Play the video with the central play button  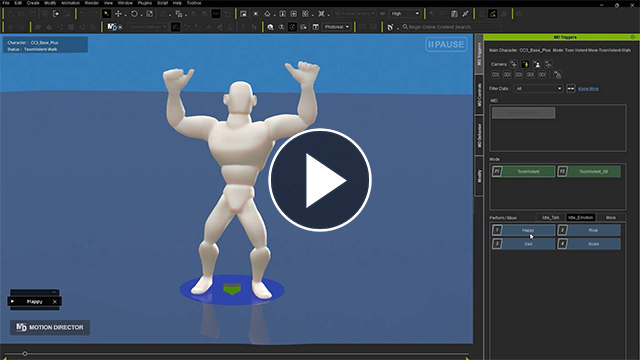tap(320, 180)
